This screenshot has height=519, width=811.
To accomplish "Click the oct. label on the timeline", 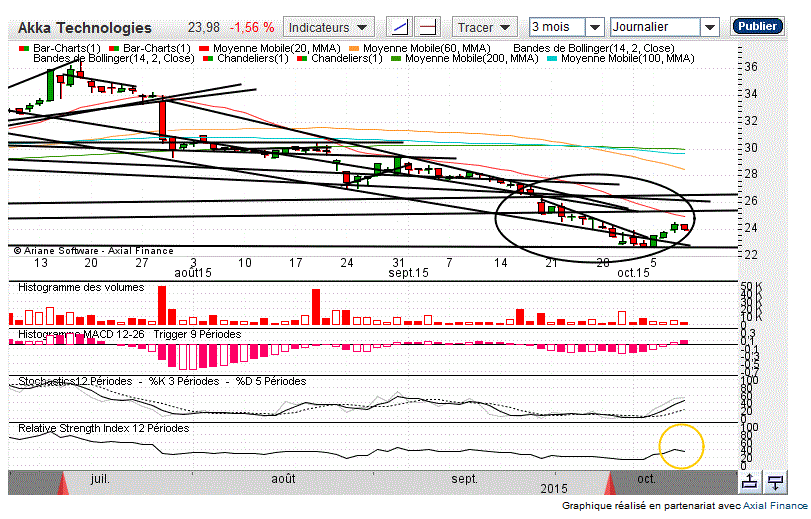I will point(646,479).
